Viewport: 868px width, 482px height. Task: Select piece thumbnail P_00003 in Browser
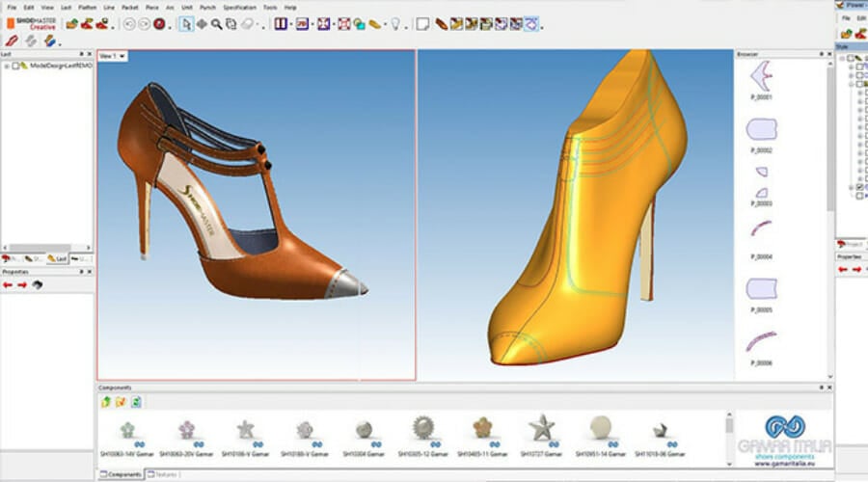[x=762, y=182]
